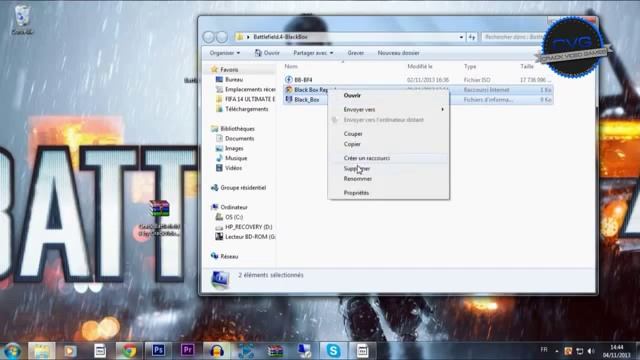The height and width of the screenshot is (360, 640).
Task: Sort files by Modifié le column
Action: (420, 66)
